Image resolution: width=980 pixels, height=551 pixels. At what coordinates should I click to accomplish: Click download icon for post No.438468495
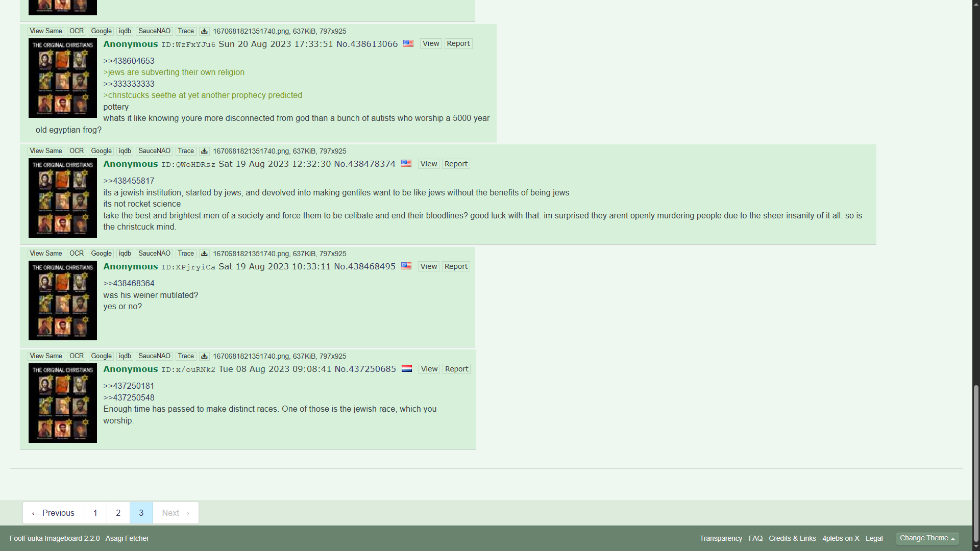tap(204, 254)
